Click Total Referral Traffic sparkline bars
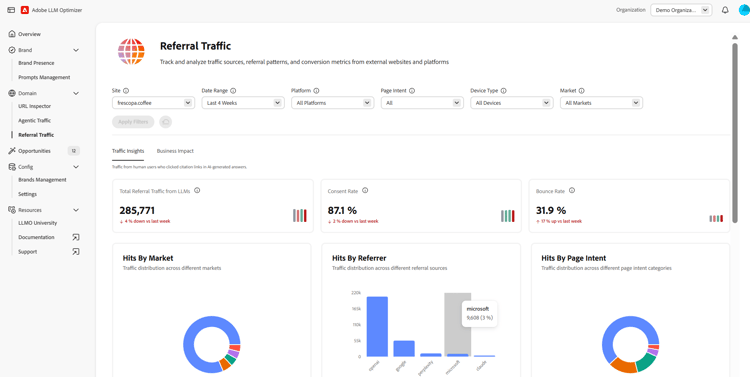This screenshot has width=750, height=377. pos(300,216)
